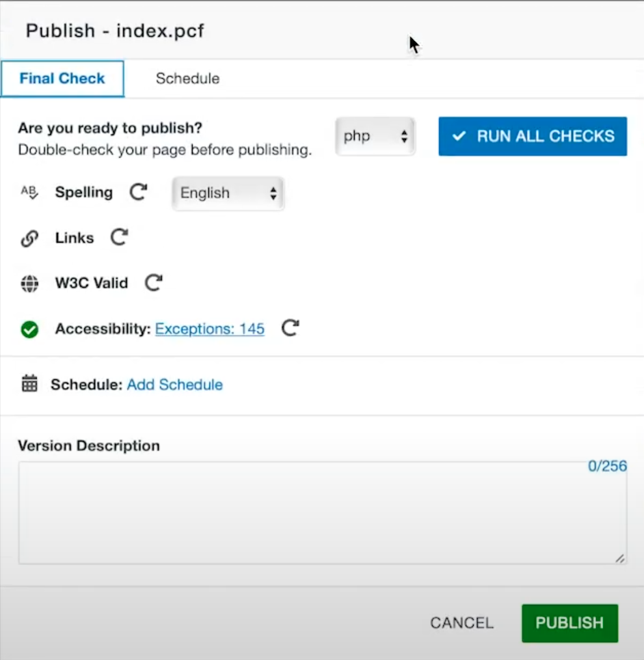Click the Publish - index.pcf dialog title
Viewport: 644px width, 660px height.
[115, 31]
